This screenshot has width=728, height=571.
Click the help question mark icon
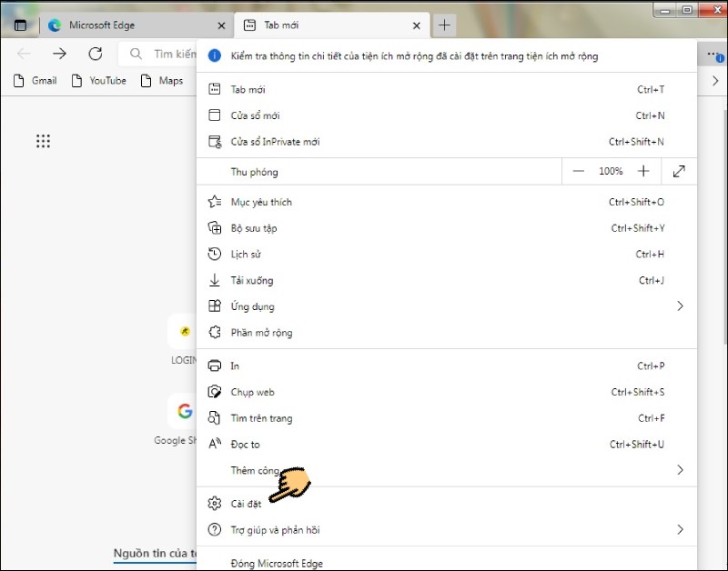214,529
